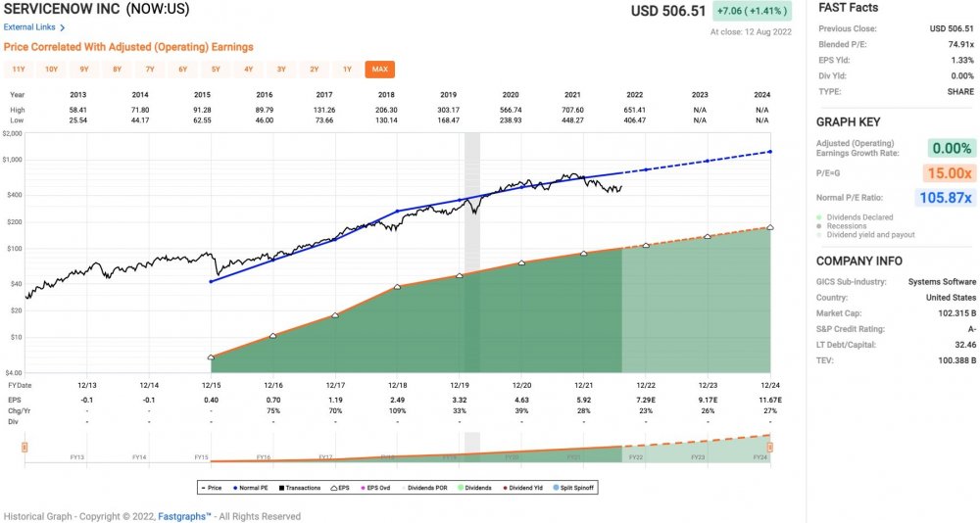Click the estimated EPS triangle at 12/23

(709, 236)
